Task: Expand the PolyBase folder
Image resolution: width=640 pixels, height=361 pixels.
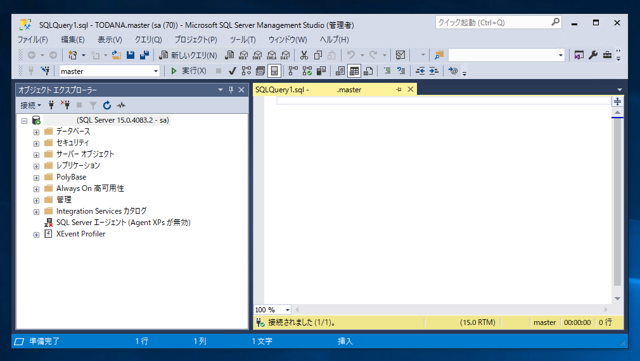Action: coord(36,178)
